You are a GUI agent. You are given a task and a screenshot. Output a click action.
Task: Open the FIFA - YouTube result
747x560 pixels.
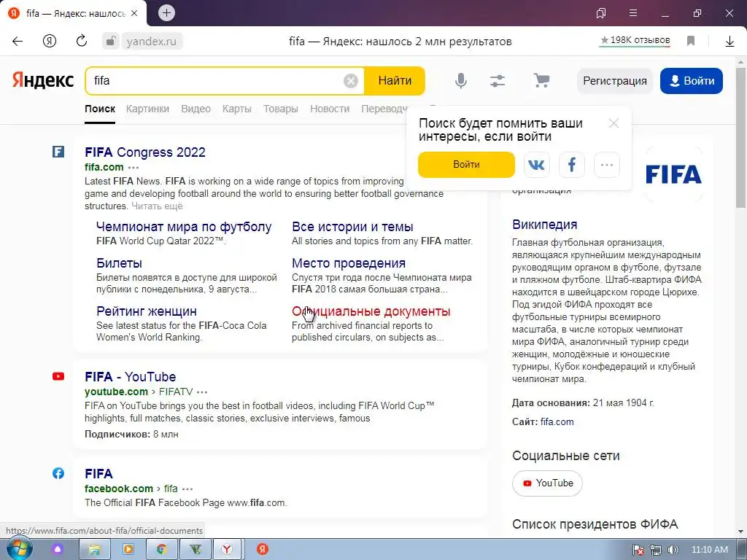[130, 377]
